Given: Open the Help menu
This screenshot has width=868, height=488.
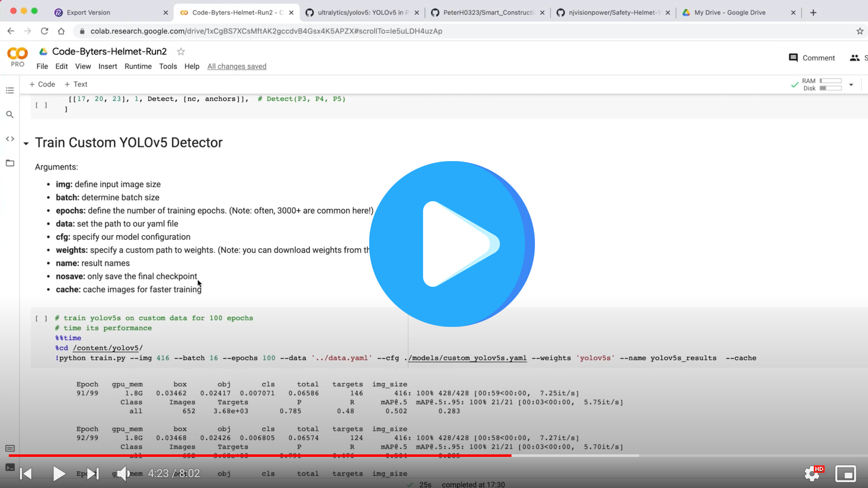Looking at the screenshot, I should (192, 66).
